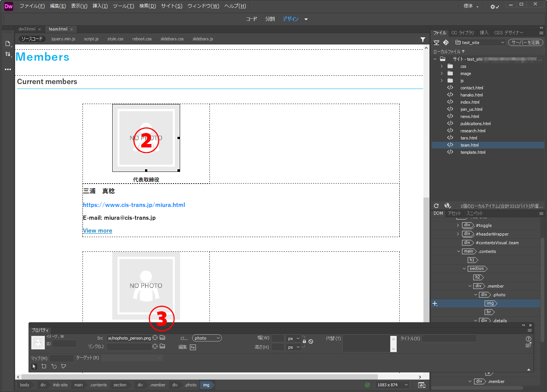The height and width of the screenshot is (392, 547).
Task: Open the customize toolbar three-dots icon
Action: click(x=8, y=69)
